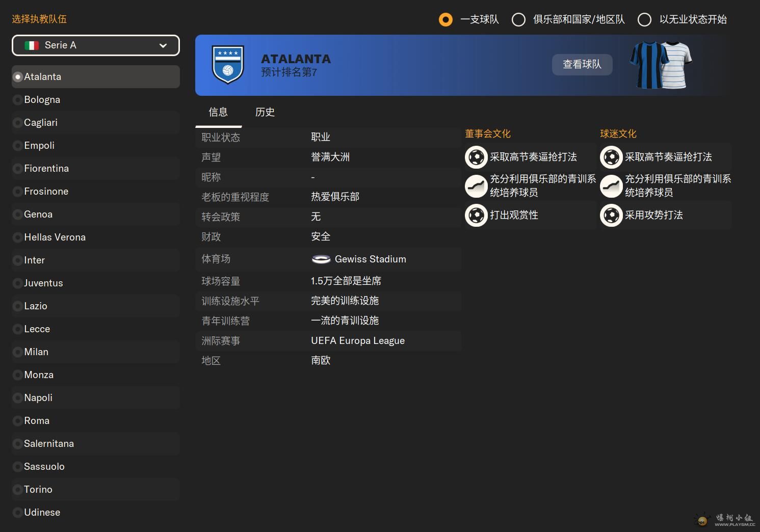Open the 信息 tab
Screen dimensions: 760x532
click(218, 112)
